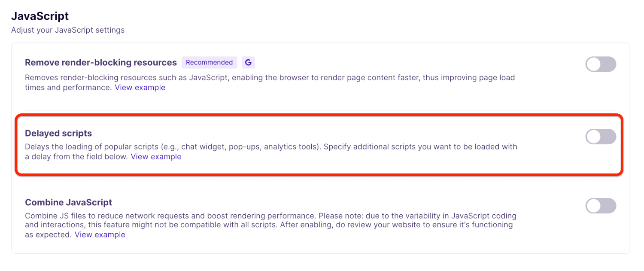Click the Google 'G' badge icon
This screenshot has width=644, height=271.
click(248, 62)
